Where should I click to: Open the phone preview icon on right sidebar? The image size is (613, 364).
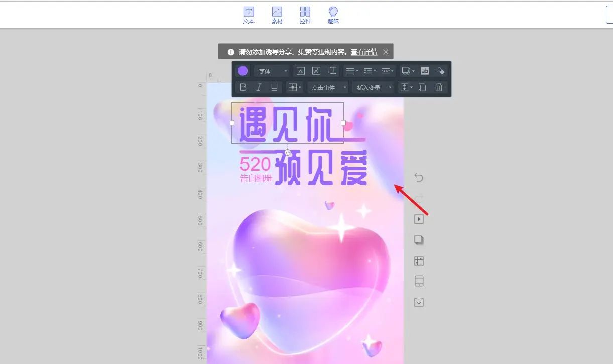click(x=419, y=281)
